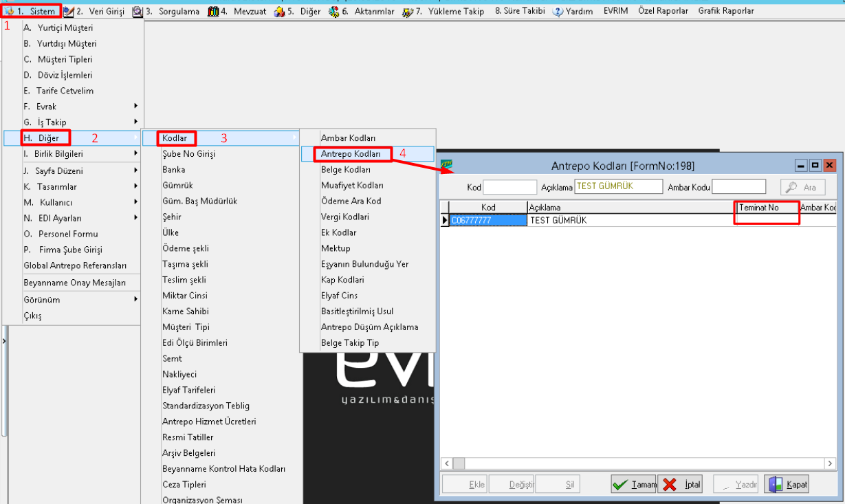Open the EVRIM menu
Viewport: 845px width, 504px height.
615,11
